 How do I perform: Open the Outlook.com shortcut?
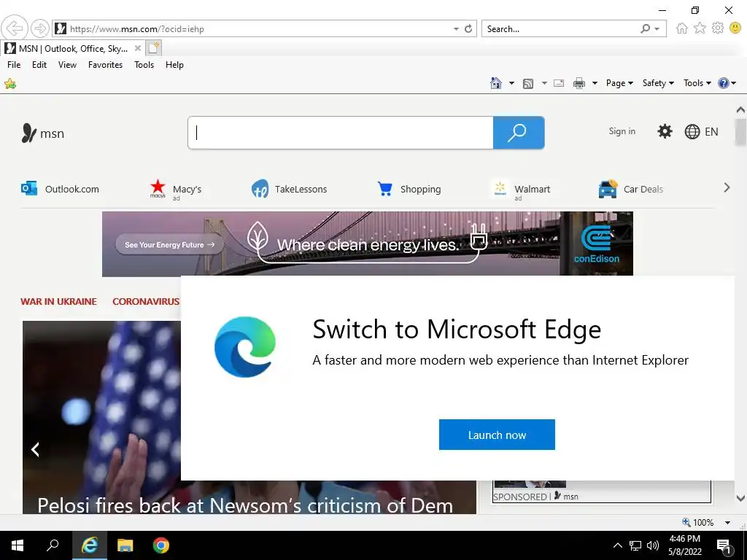pyautogui.click(x=60, y=189)
